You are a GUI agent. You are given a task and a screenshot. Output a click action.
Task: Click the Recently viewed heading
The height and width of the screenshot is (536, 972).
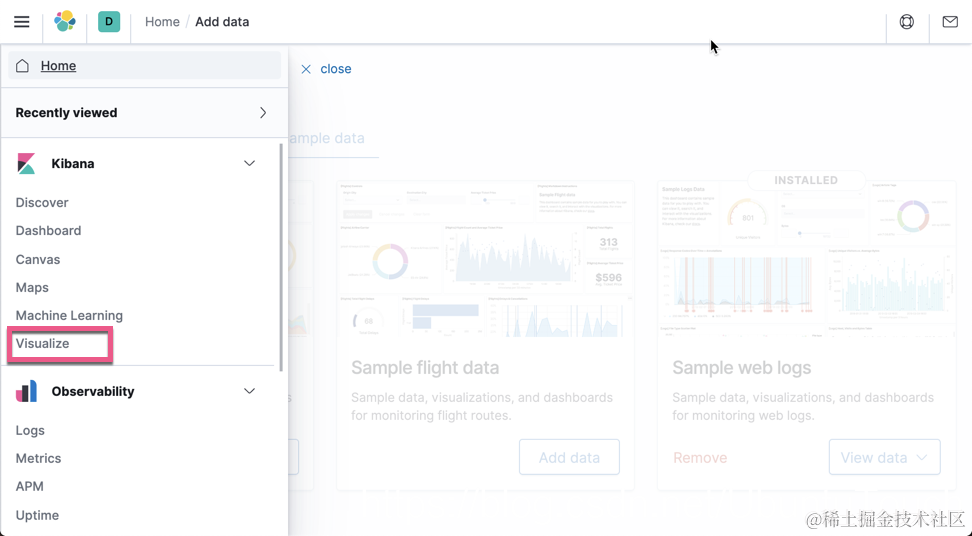click(x=66, y=113)
